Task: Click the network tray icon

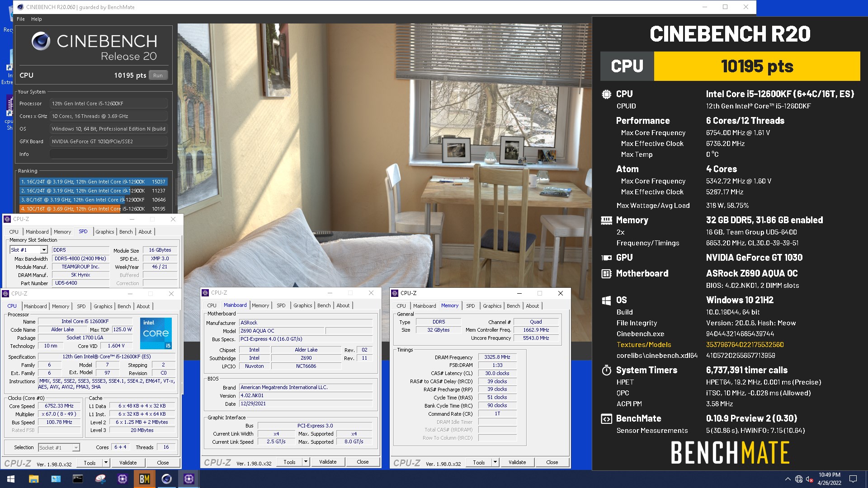Action: [799, 479]
